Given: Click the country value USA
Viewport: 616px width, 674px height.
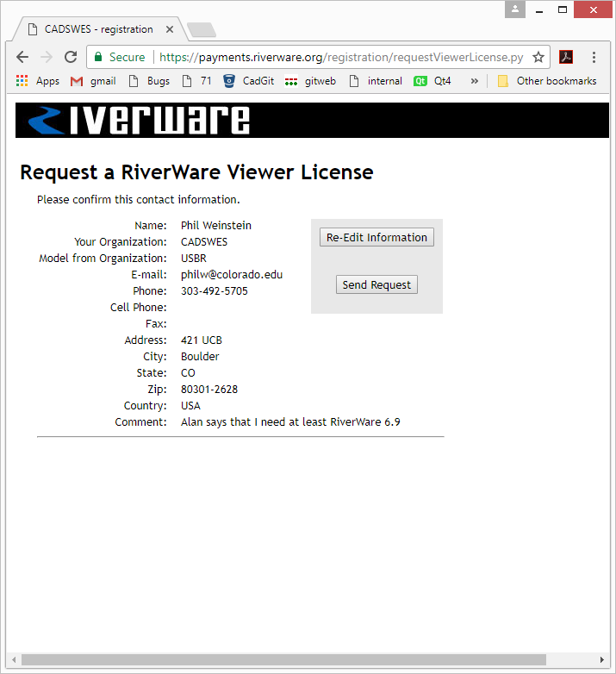Looking at the screenshot, I should (x=190, y=405).
